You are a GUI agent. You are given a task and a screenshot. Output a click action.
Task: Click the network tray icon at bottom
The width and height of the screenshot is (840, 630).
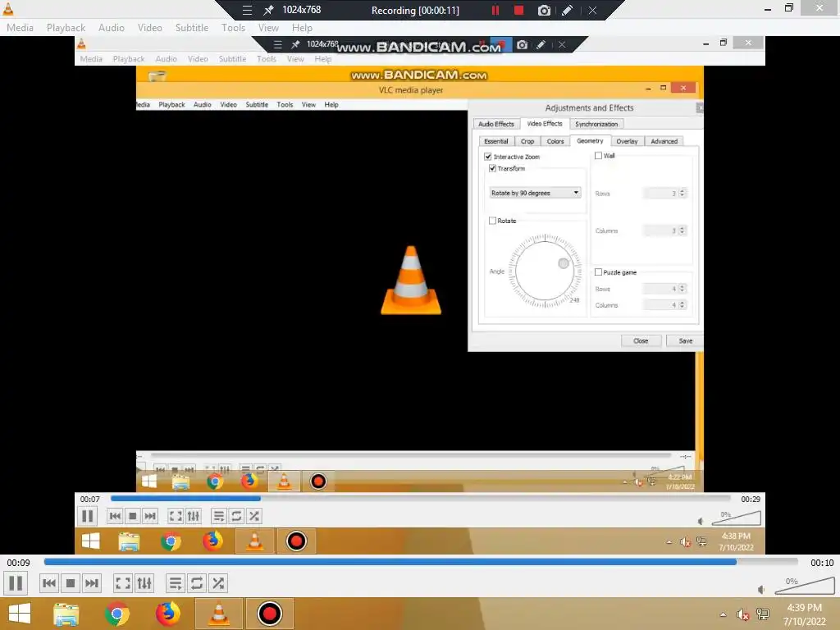coord(763,614)
